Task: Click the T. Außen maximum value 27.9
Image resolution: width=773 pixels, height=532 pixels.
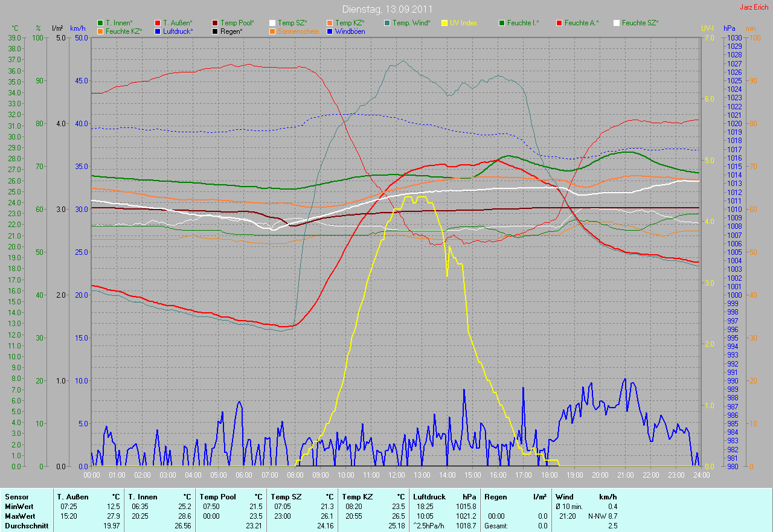Action: (x=113, y=516)
